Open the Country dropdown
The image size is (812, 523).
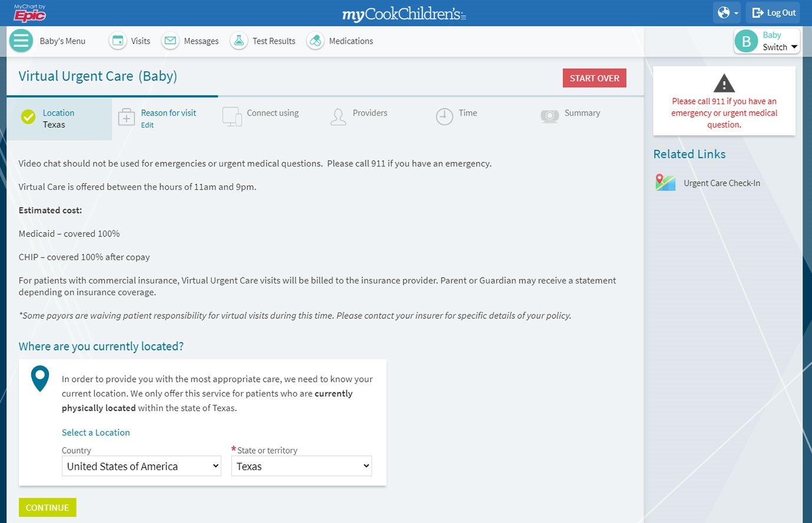[141, 466]
